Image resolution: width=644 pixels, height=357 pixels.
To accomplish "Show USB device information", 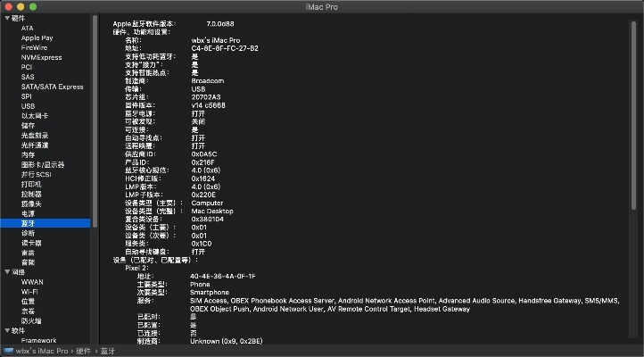I will (28, 106).
